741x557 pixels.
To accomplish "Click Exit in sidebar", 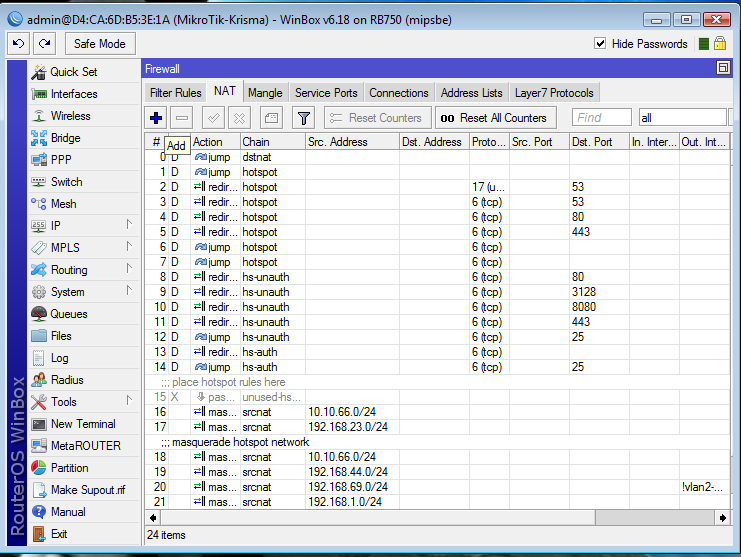I will 84,534.
